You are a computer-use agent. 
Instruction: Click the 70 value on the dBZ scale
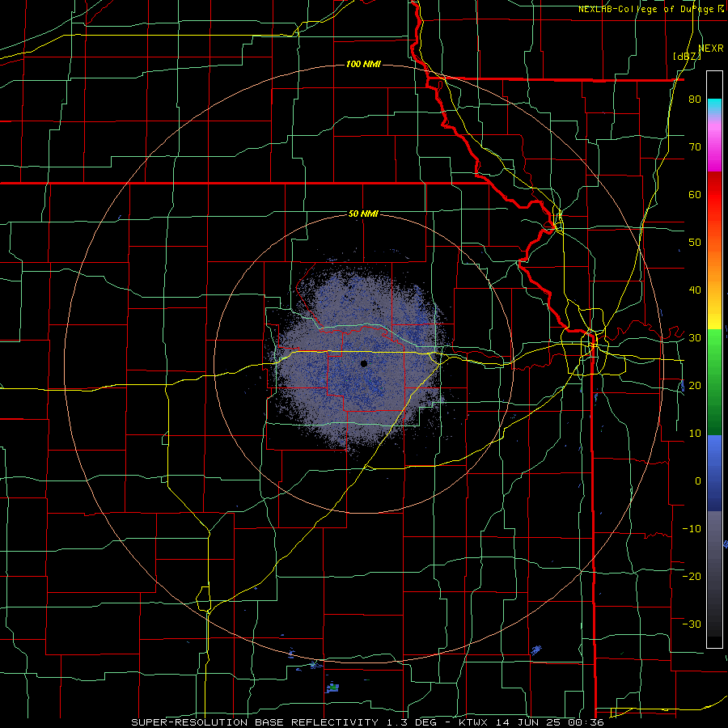tap(695, 146)
